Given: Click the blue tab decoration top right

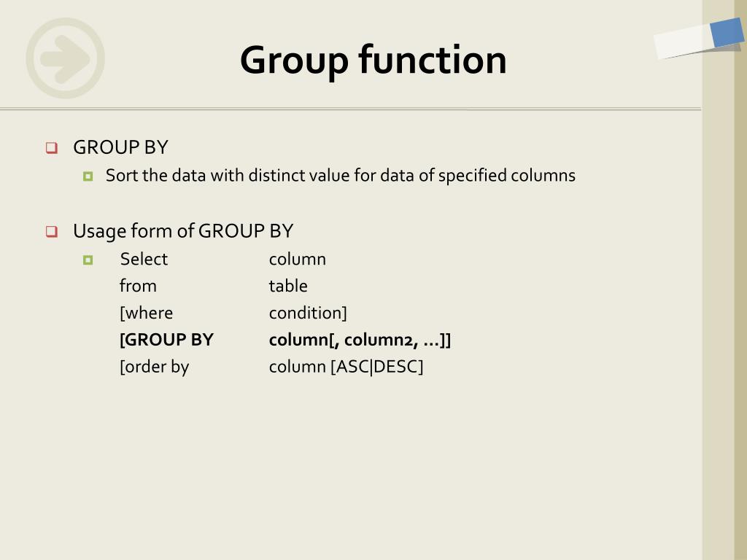Looking at the screenshot, I should [727, 32].
